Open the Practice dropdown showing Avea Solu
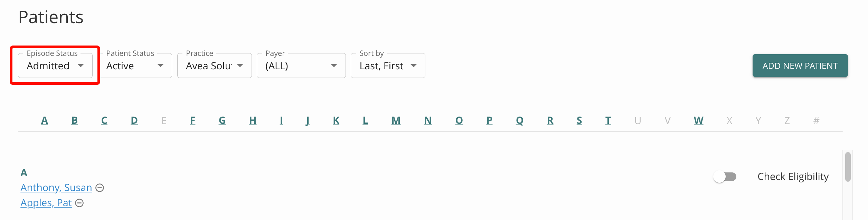The height and width of the screenshot is (220, 868). coord(215,66)
